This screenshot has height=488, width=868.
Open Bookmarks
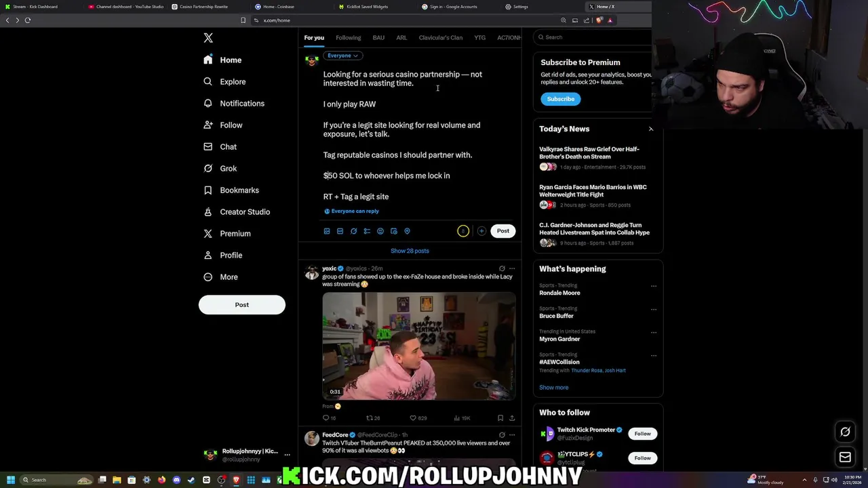(231, 190)
